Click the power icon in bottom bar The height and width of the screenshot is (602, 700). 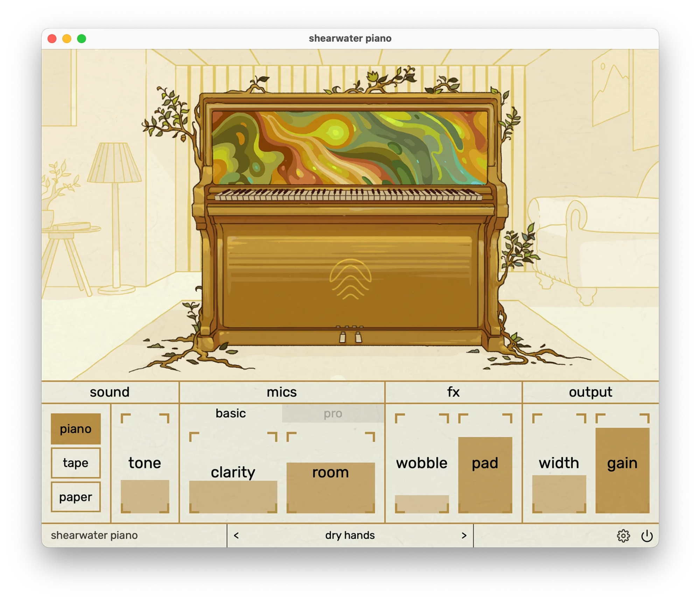646,535
